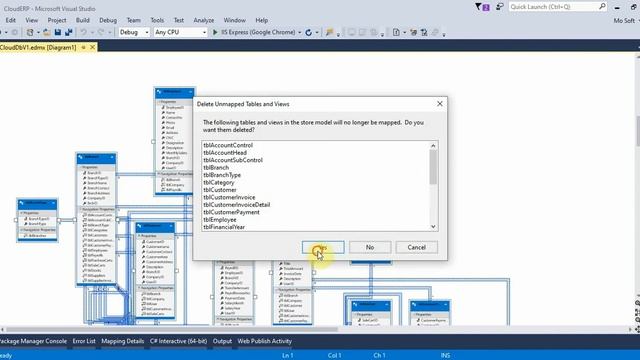Open the View menu
This screenshot has width=640, height=360.
point(31,20)
